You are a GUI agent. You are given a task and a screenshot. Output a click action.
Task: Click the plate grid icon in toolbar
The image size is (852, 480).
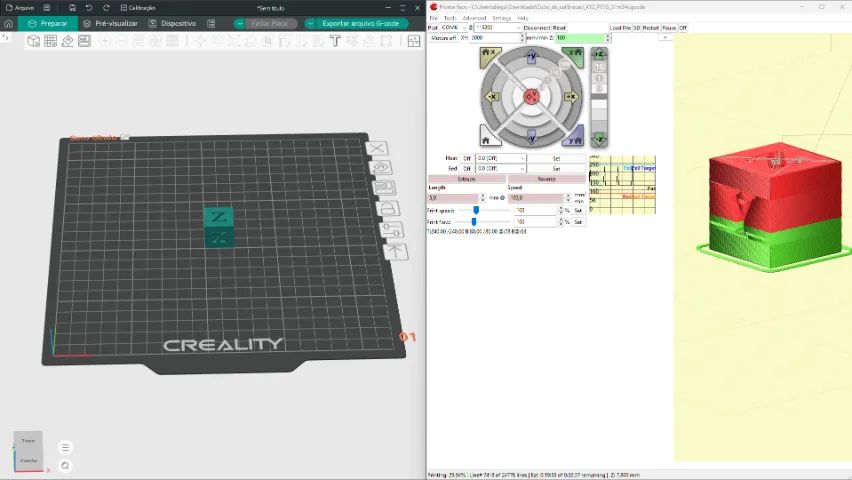tap(51, 41)
